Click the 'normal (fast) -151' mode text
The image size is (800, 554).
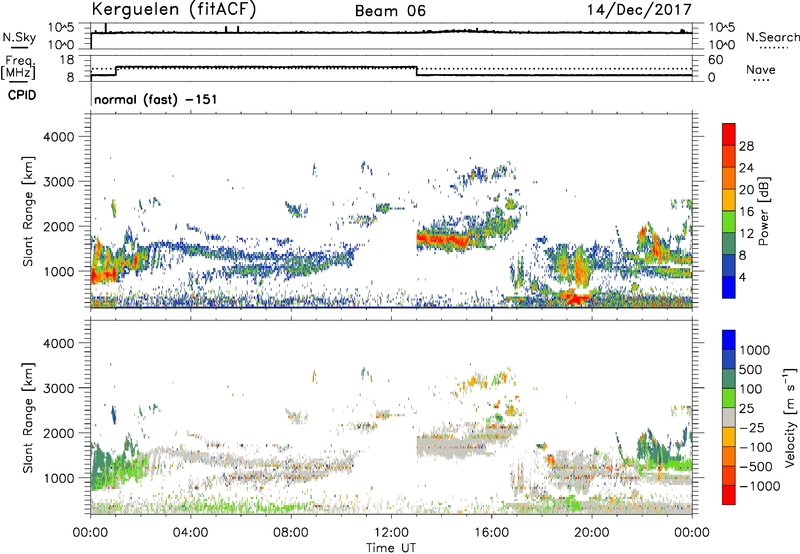[156, 99]
